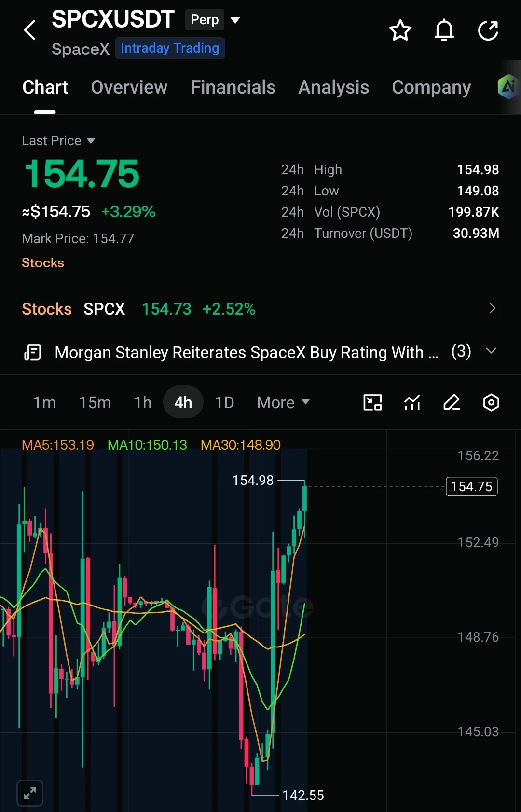Tap the 24h Turnover value 30.93M
521x812 pixels.
pos(476,234)
